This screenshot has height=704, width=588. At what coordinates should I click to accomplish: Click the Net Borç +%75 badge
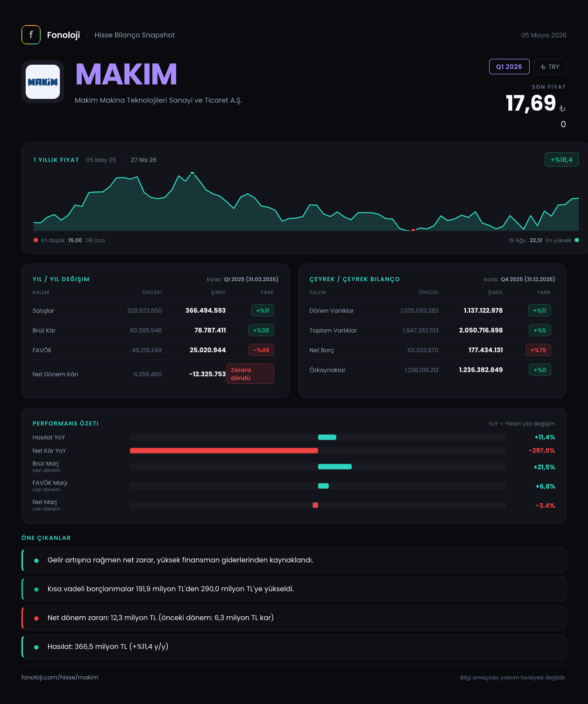538,350
